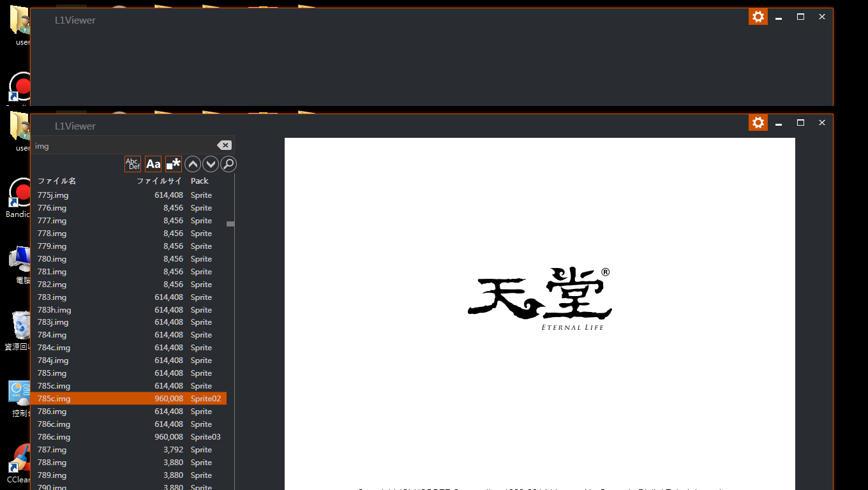Viewport: 868px width, 490px height.
Task: Open settings gear in back L1Viewer window
Action: click(x=758, y=17)
